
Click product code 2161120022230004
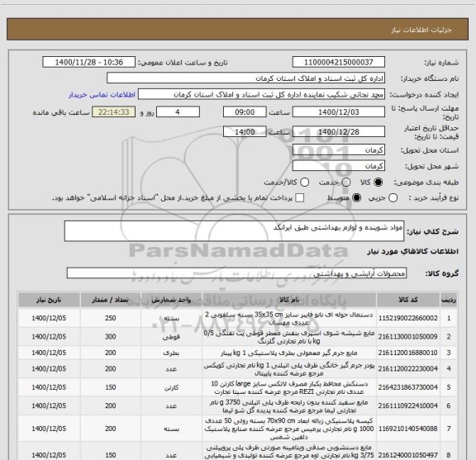(x=407, y=368)
